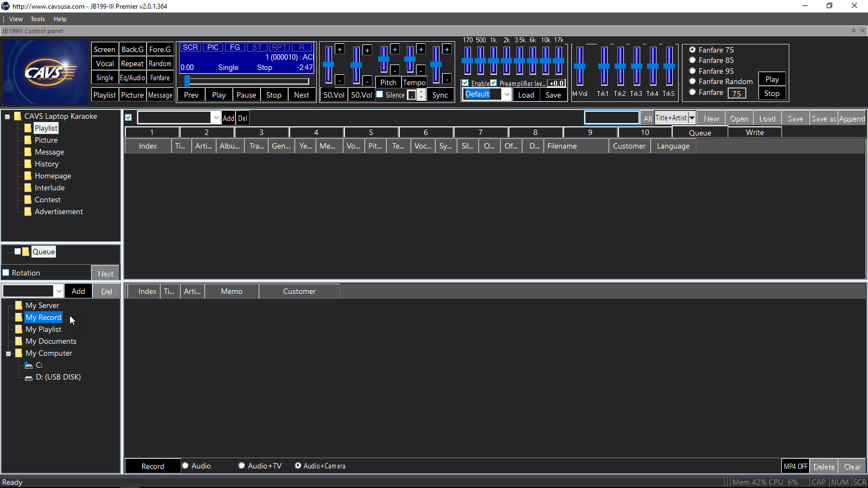Click minus beside first 50.Vol slider
The height and width of the screenshot is (488, 868).
tap(340, 80)
